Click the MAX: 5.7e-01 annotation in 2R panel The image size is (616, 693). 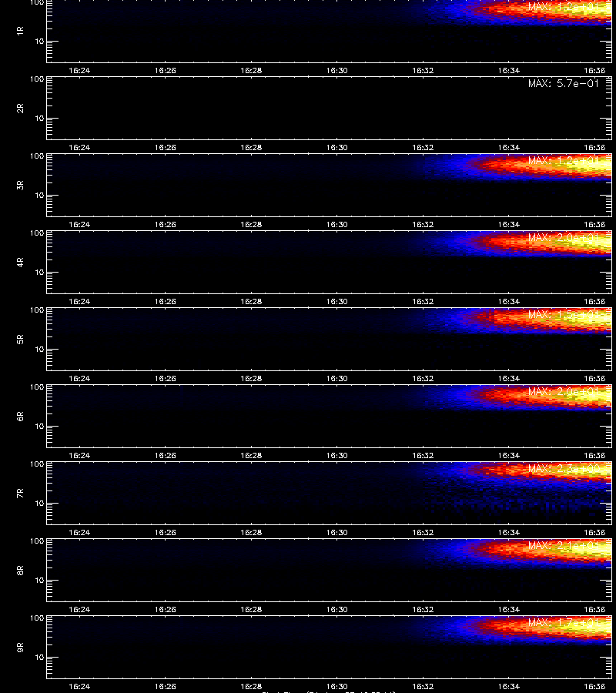click(564, 83)
